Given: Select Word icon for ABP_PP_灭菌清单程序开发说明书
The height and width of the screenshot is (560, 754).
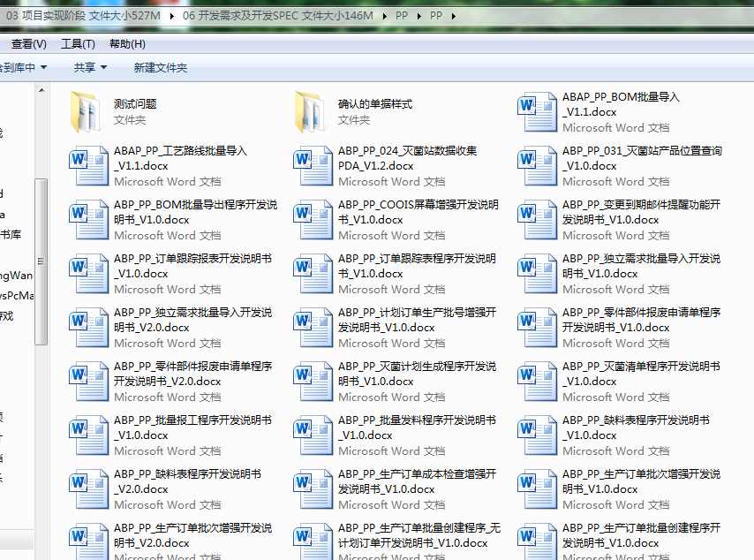Looking at the screenshot, I should pyautogui.click(x=537, y=382).
